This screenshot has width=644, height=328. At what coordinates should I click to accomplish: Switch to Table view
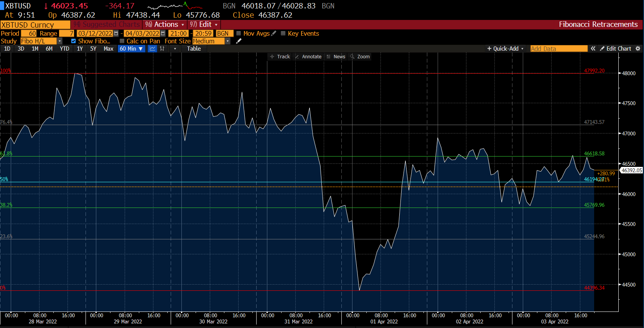pos(194,49)
